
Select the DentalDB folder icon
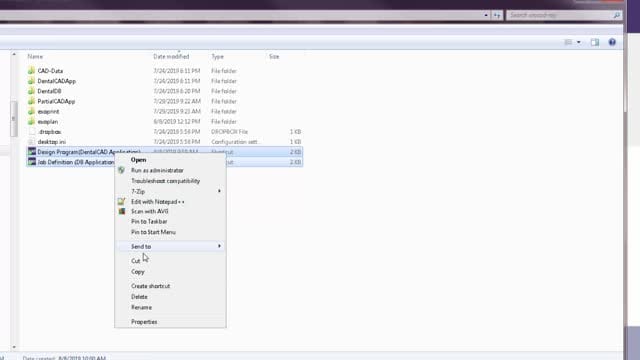[x=31, y=91]
